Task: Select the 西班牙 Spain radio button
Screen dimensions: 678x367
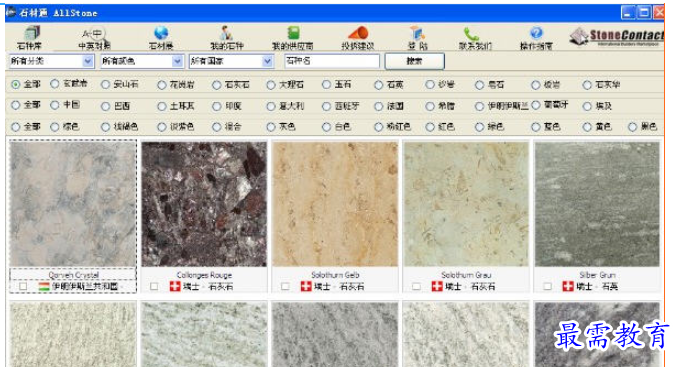Action: point(326,106)
